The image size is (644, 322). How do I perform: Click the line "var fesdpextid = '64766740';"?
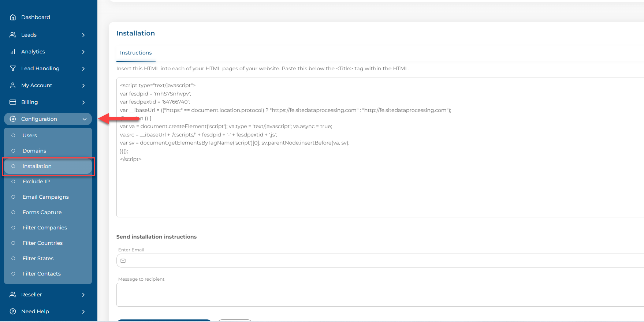point(155,102)
